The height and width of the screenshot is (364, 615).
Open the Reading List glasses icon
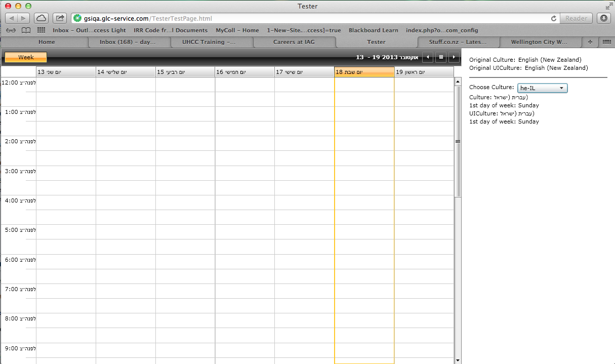[x=11, y=30]
